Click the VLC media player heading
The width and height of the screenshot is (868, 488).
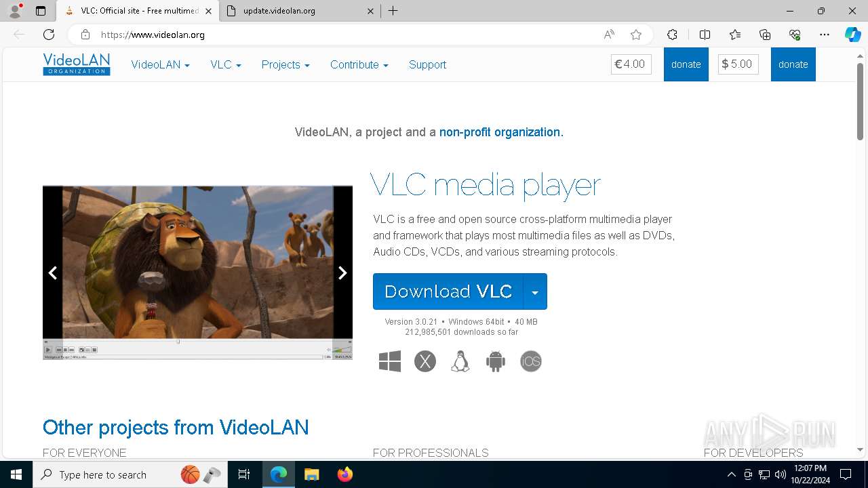[486, 184]
